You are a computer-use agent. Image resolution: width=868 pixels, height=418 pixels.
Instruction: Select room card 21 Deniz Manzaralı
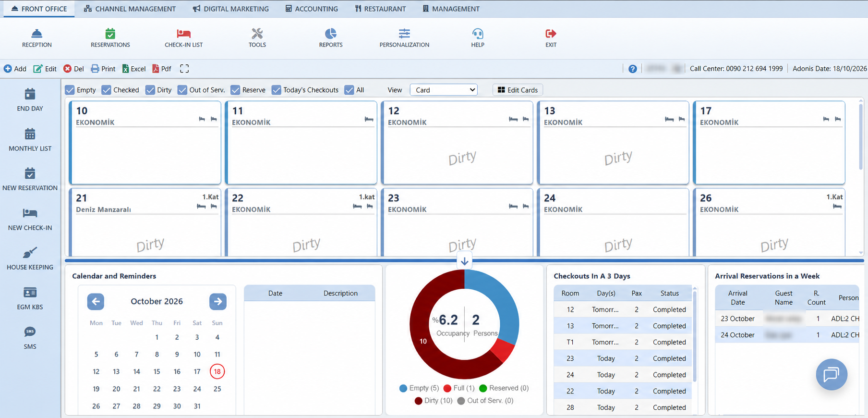(145, 222)
